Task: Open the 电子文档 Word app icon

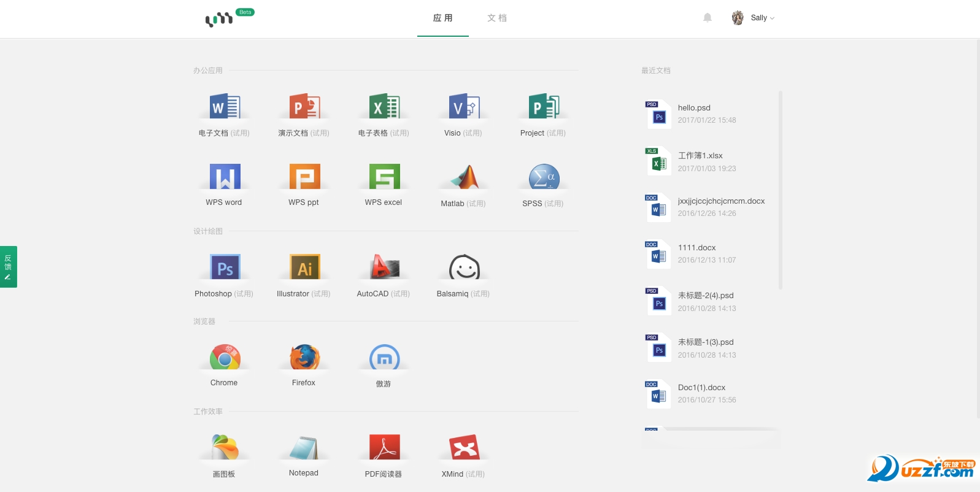Action: [225, 106]
